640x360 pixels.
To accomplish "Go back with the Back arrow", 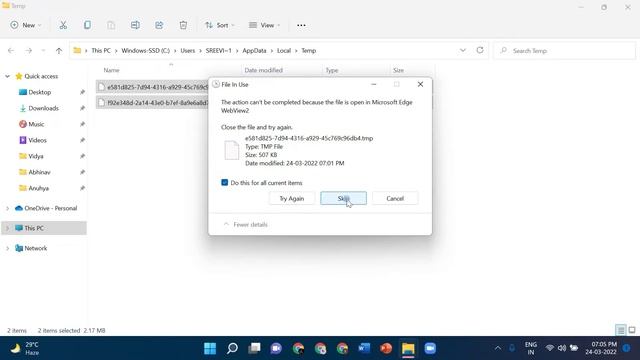I will tap(11, 51).
